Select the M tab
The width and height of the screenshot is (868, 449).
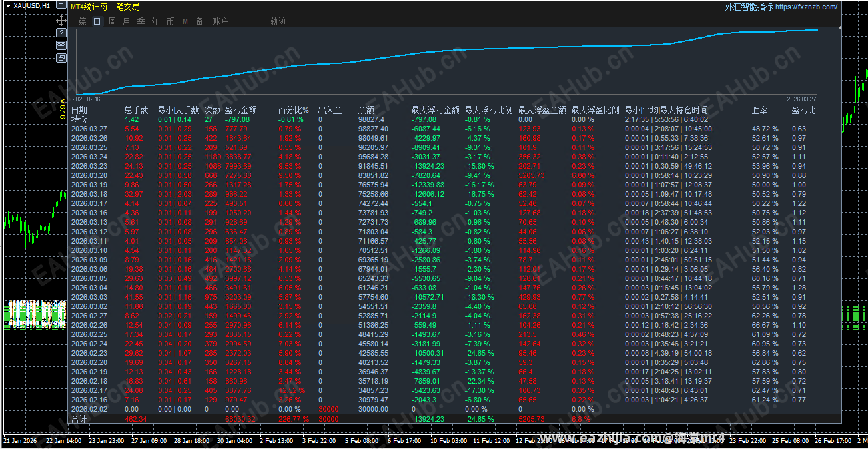pos(185,21)
